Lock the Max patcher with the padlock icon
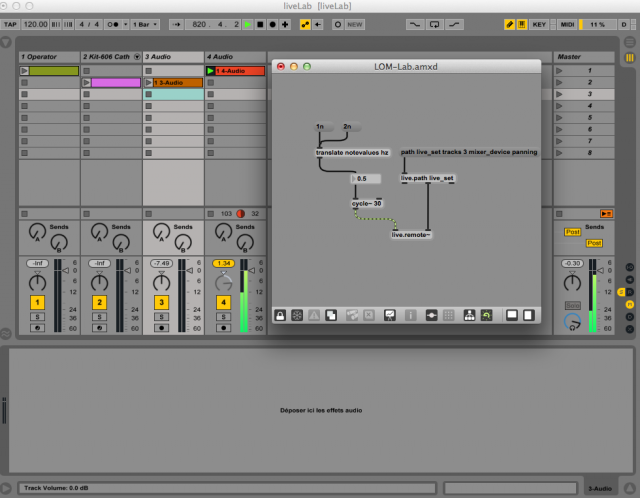The height and width of the screenshot is (498, 640). 281,314
